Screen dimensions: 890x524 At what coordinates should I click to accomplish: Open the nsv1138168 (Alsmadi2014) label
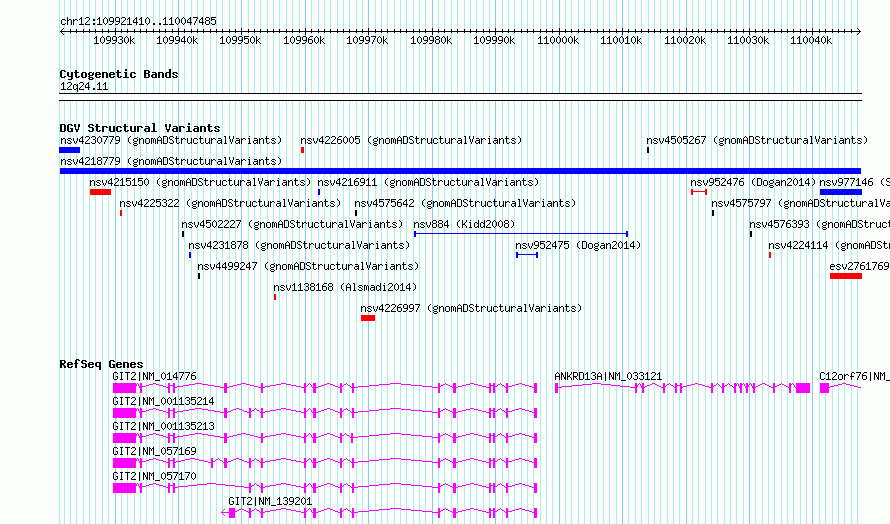tap(345, 287)
